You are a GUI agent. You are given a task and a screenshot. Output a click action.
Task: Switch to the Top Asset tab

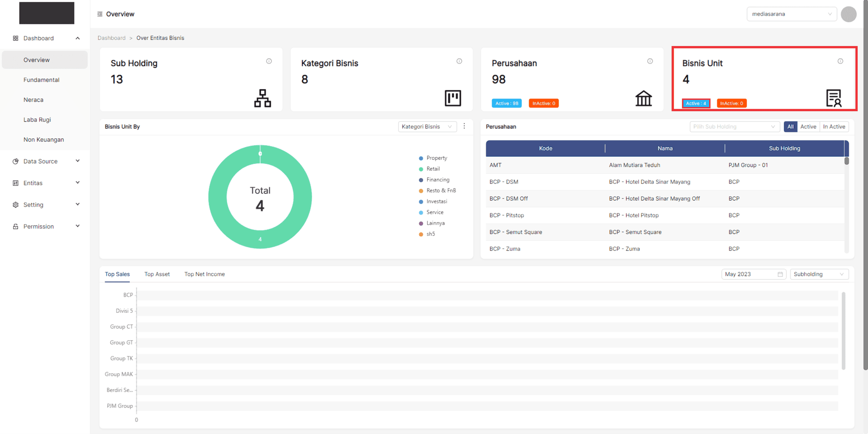[x=157, y=274]
